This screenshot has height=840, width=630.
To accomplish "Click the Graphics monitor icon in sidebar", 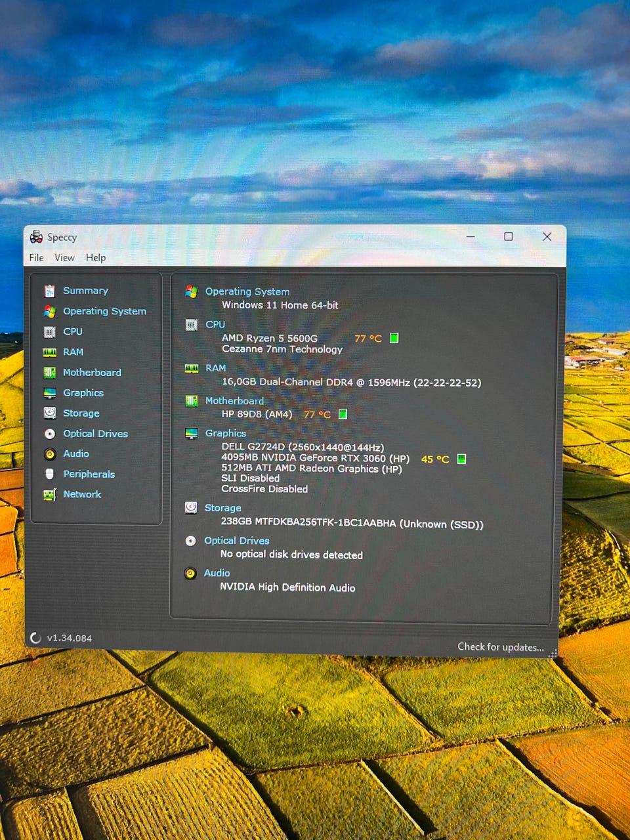I will 50,392.
